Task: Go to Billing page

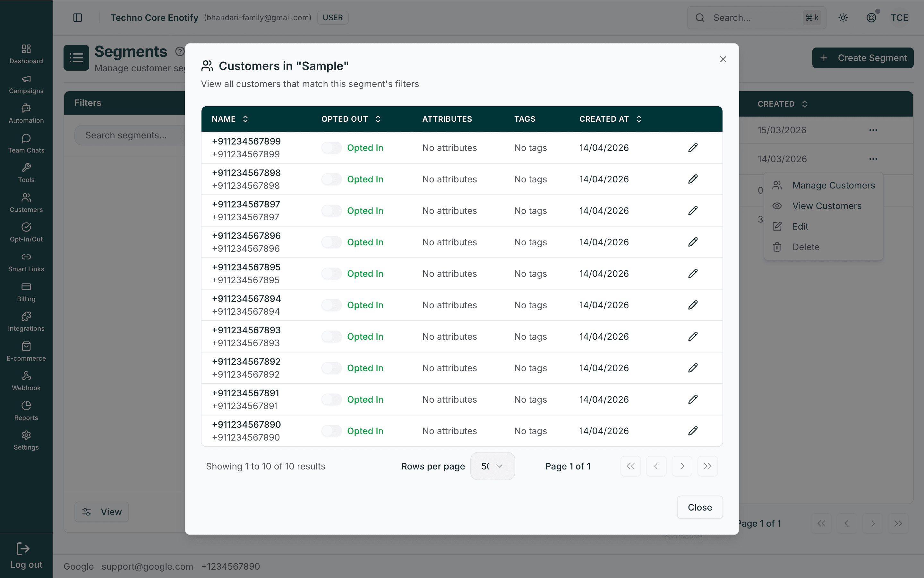Action: (x=26, y=292)
